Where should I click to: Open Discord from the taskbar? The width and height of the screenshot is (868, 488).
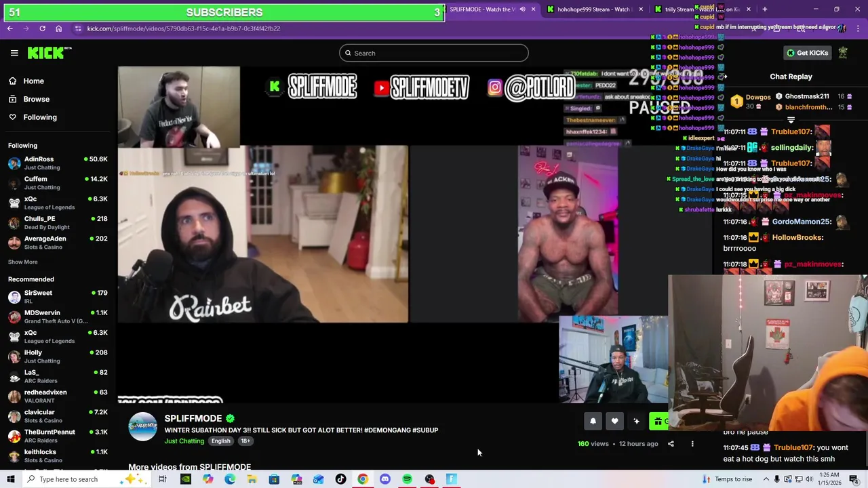pyautogui.click(x=385, y=479)
